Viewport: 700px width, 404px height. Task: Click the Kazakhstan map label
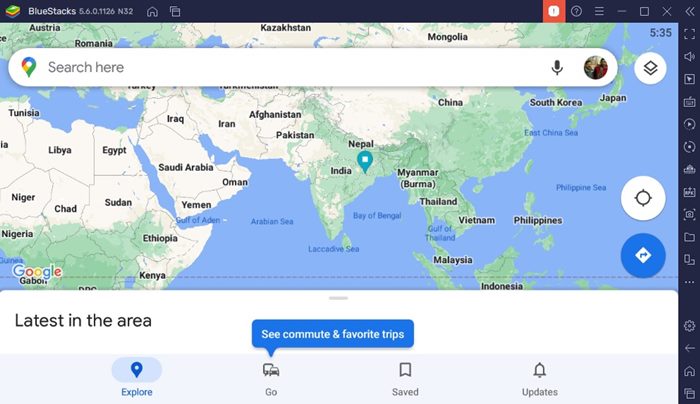[x=286, y=28]
